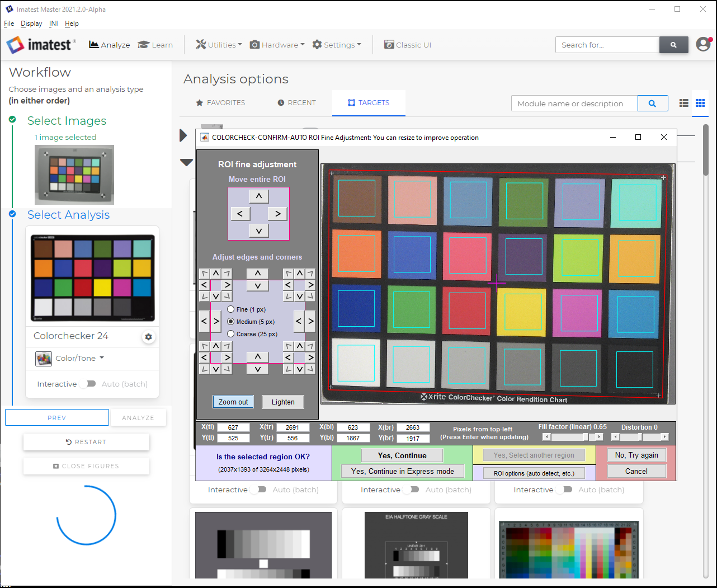Click selected ColorChecker image thumbnail
This screenshot has width=717, height=588.
[x=74, y=175]
